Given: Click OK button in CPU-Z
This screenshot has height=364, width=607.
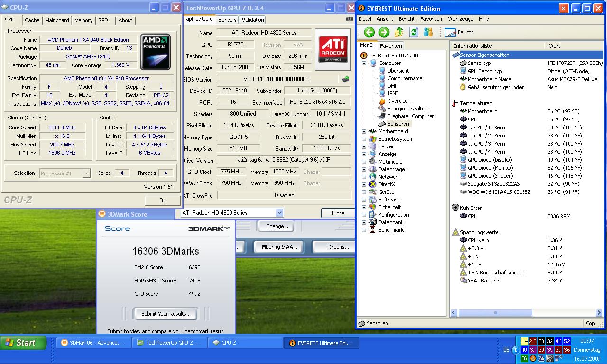Looking at the screenshot, I should tap(163, 200).
